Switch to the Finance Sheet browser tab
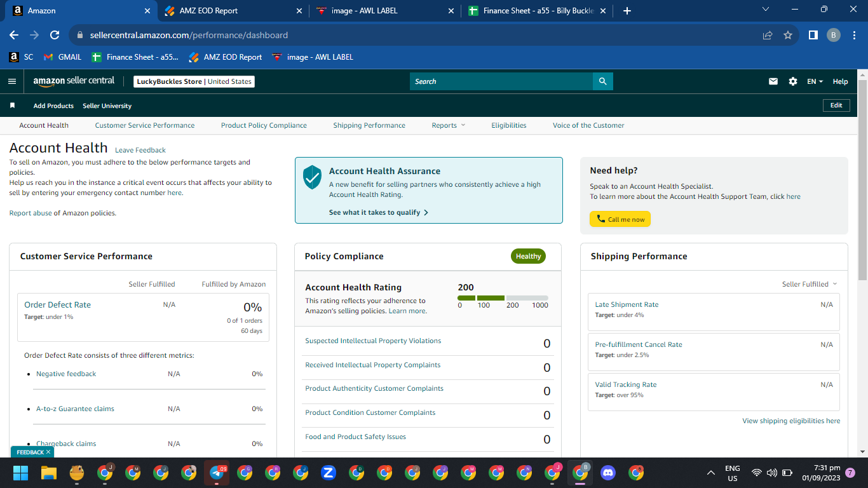This screenshot has width=868, height=488. (x=537, y=11)
